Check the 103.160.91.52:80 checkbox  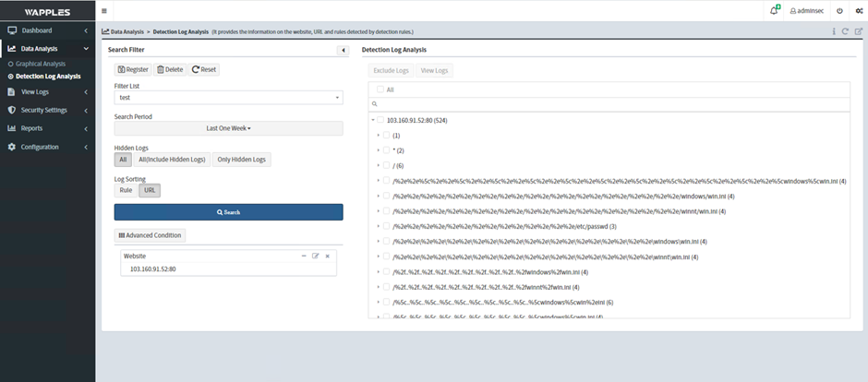point(379,120)
